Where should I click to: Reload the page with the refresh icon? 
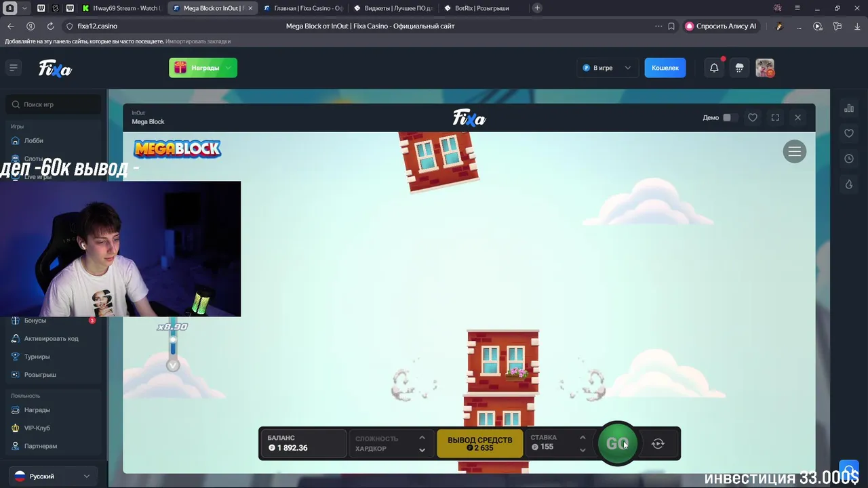click(x=50, y=26)
